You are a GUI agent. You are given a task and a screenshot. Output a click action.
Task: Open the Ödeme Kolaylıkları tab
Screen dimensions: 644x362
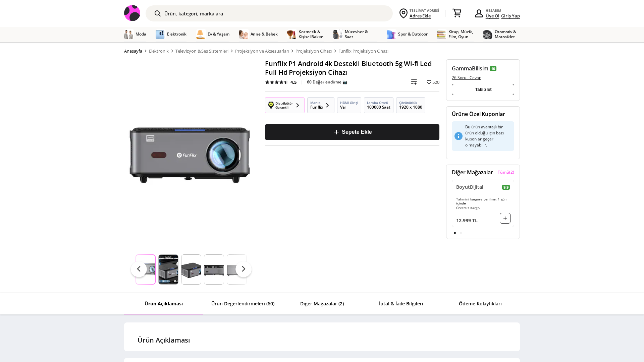point(480,304)
